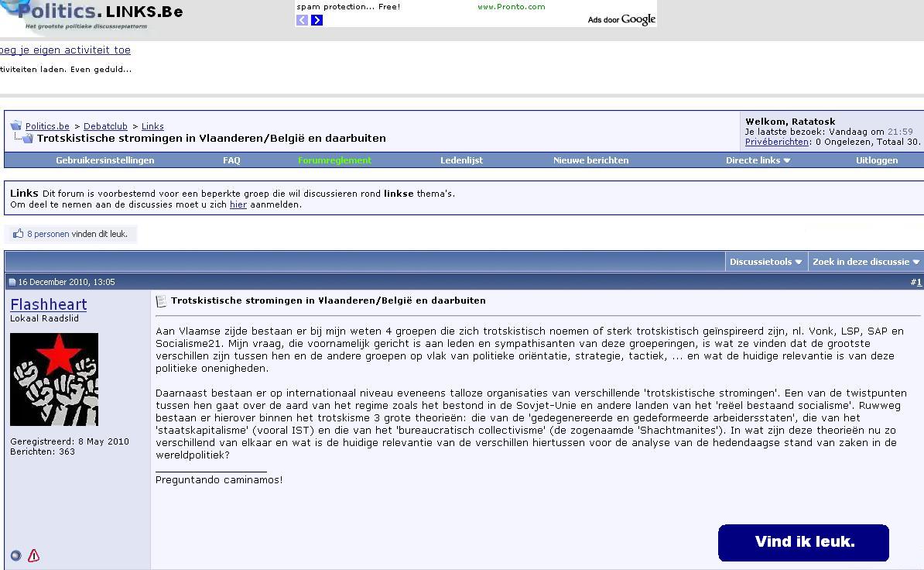Open the Directe links dropdown
The image size is (924, 570).
(758, 160)
